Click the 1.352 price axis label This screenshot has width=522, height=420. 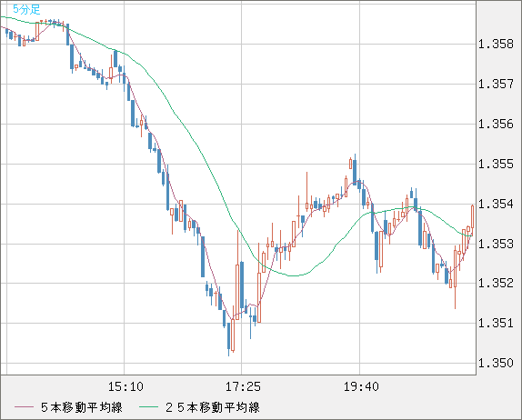[x=496, y=284]
